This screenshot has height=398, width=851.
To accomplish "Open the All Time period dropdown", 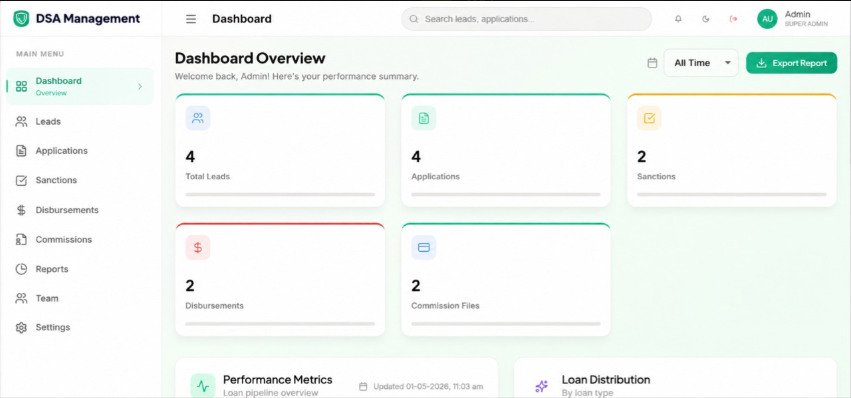I will (x=701, y=63).
